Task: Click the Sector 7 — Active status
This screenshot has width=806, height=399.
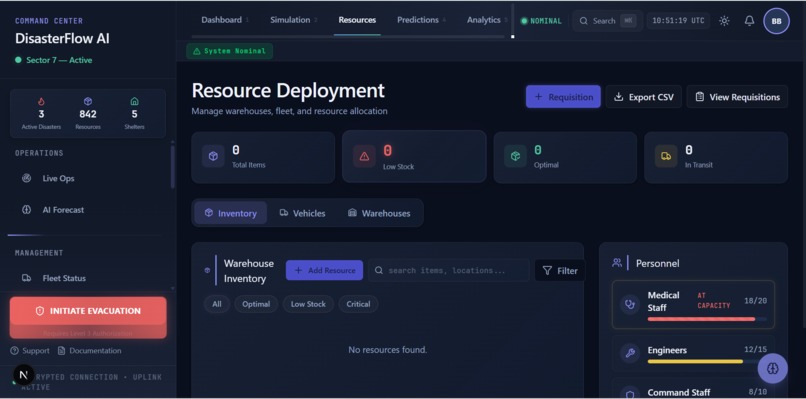Action: [x=54, y=60]
